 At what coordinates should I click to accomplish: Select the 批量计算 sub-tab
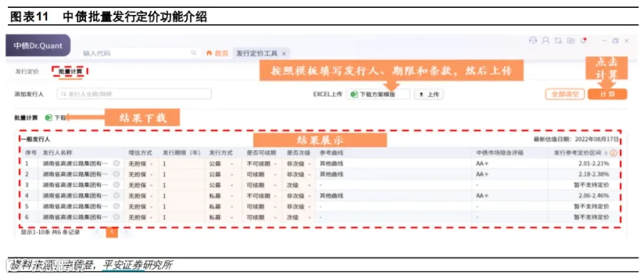[70, 71]
